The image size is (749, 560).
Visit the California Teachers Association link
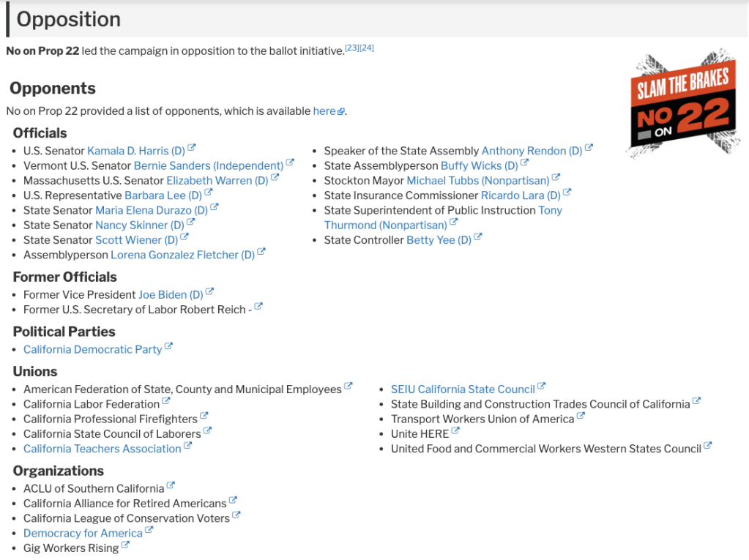102,449
